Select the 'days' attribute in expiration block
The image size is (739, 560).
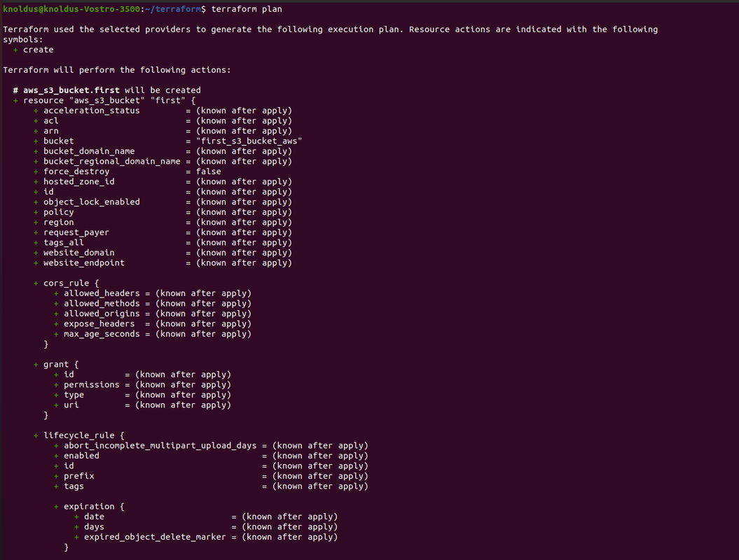95,527
